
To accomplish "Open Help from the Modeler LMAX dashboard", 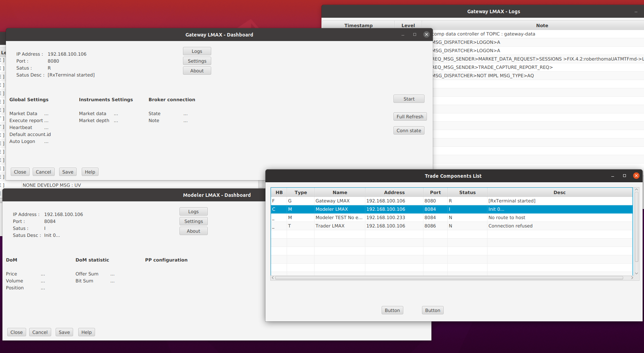I will (x=86, y=332).
